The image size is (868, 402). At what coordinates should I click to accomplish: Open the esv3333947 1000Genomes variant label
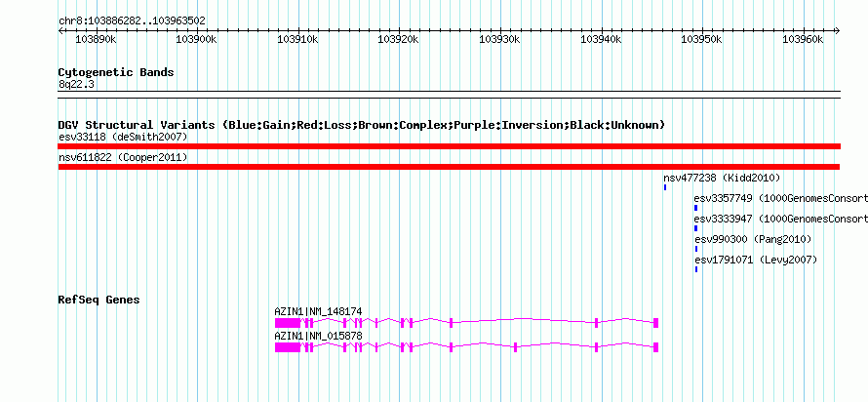pyautogui.click(x=780, y=219)
